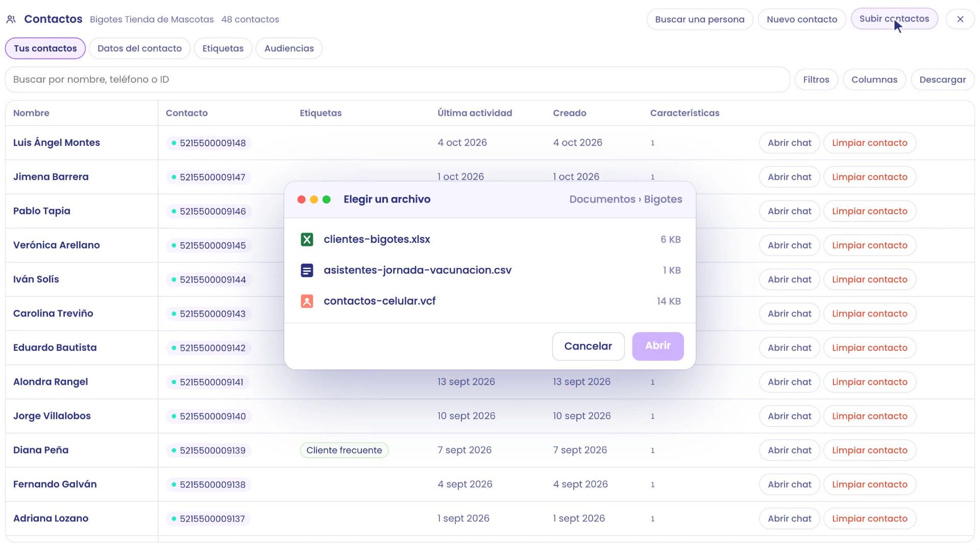
Task: Select file asistentes-jornada-vacunacion.csv
Action: (x=490, y=270)
